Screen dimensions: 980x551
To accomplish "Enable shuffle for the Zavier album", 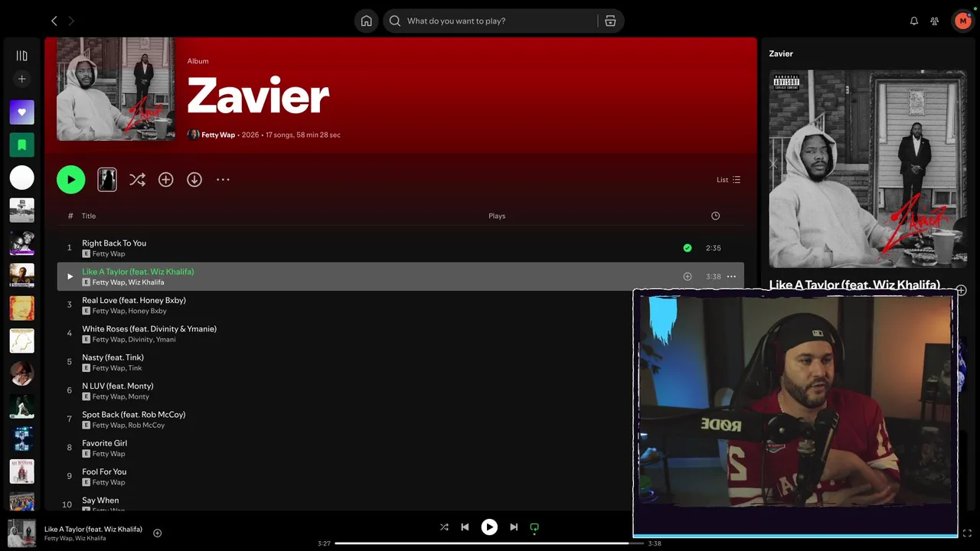I will click(x=137, y=180).
